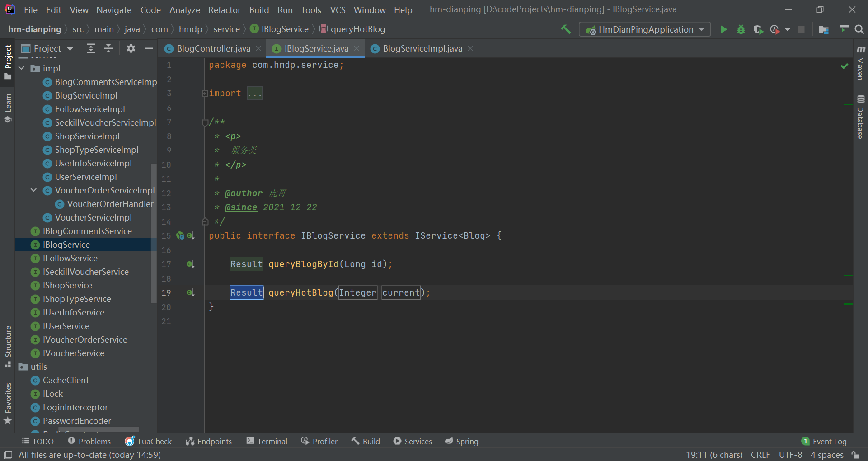Open the Terminal tool window
This screenshot has height=461, width=868.
[267, 441]
